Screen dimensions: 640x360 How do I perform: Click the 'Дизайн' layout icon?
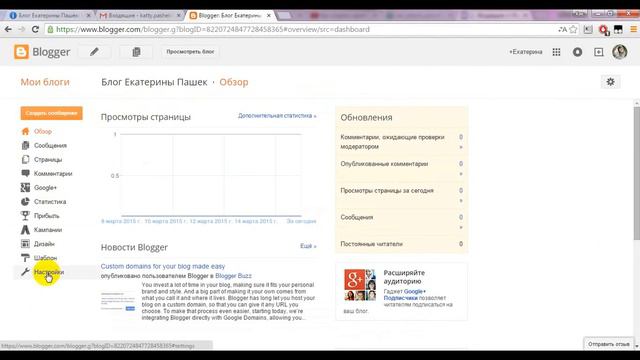click(25, 244)
